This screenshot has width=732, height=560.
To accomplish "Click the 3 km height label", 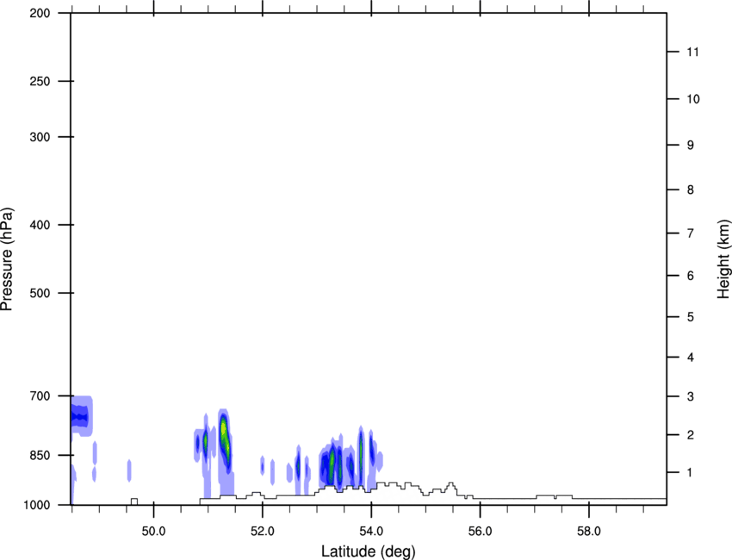I will tap(691, 396).
